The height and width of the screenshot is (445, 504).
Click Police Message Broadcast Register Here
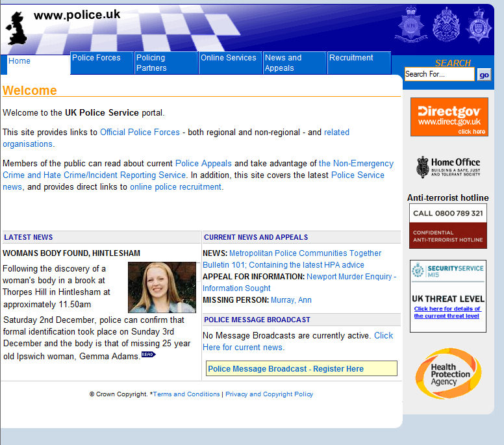pyautogui.click(x=286, y=369)
